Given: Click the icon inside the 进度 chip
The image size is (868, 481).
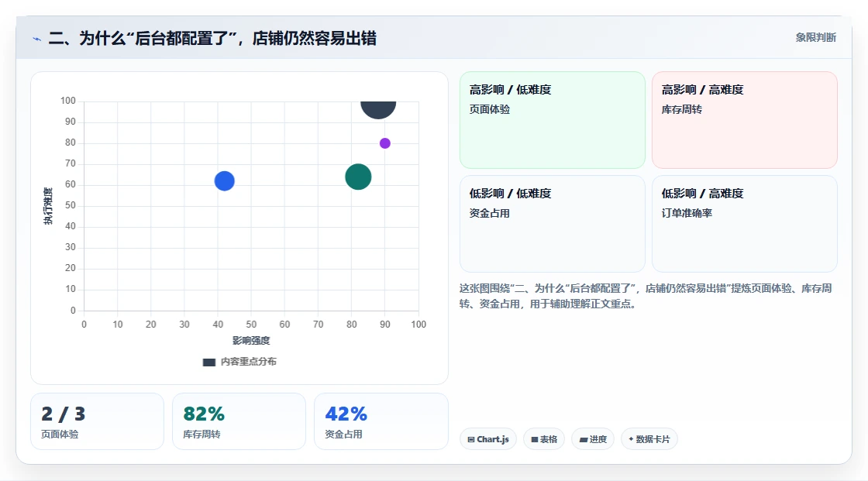Looking at the screenshot, I should click(584, 439).
